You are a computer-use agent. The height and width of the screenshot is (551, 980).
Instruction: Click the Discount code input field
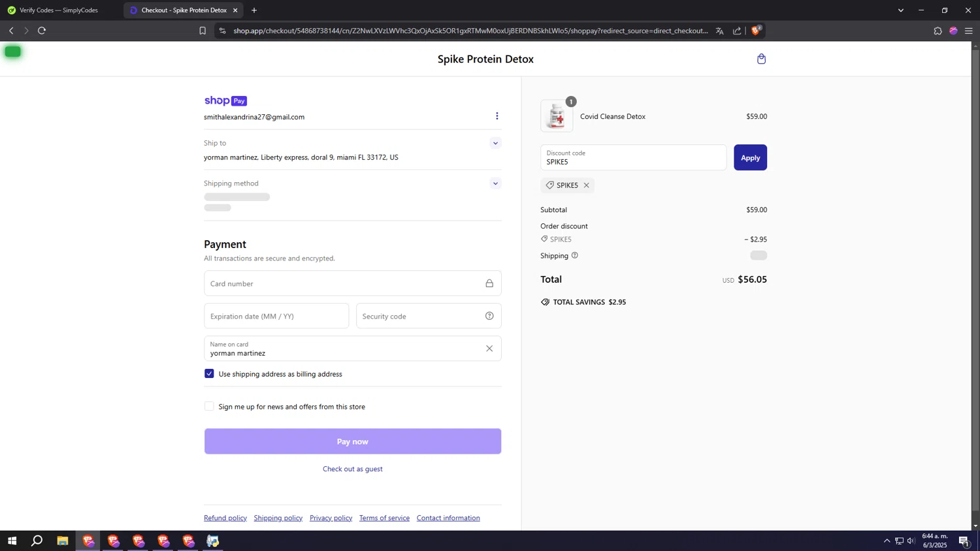[633, 157]
